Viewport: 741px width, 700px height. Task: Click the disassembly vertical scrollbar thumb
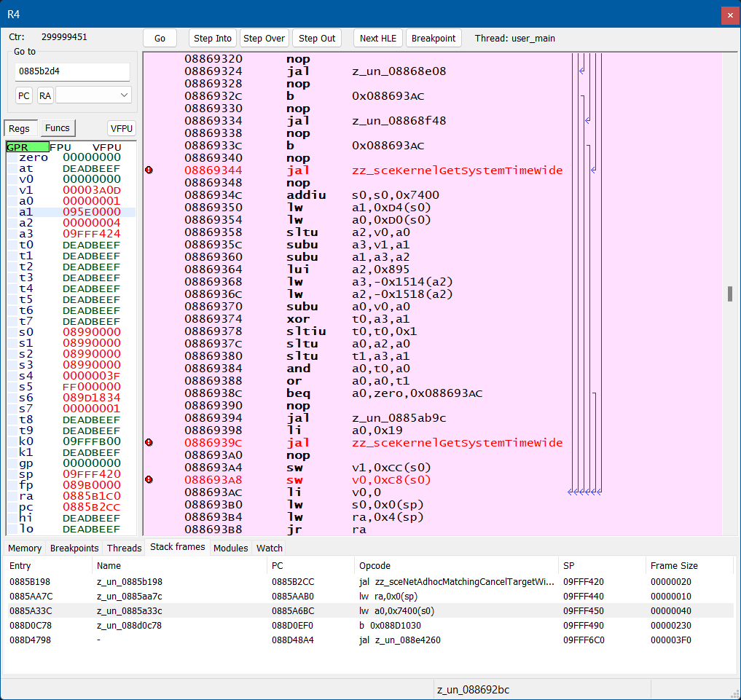(730, 294)
